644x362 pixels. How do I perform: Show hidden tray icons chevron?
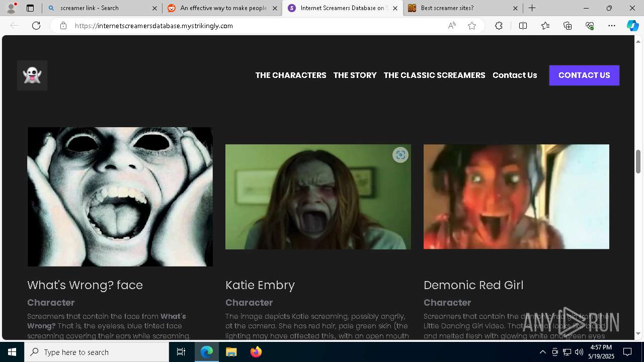pos(542,352)
